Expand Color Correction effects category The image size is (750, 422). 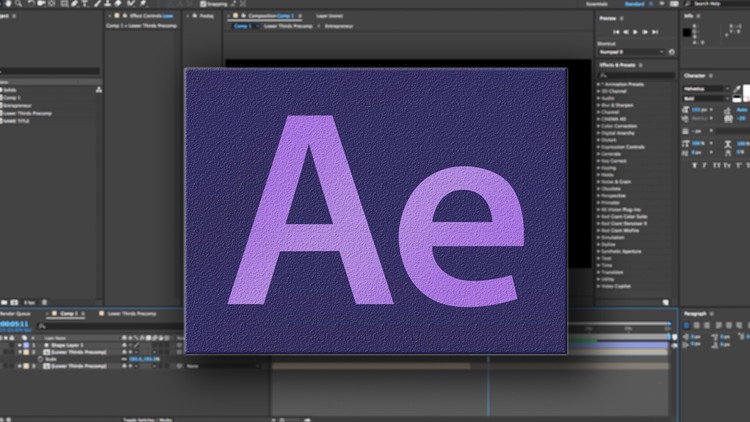point(598,126)
